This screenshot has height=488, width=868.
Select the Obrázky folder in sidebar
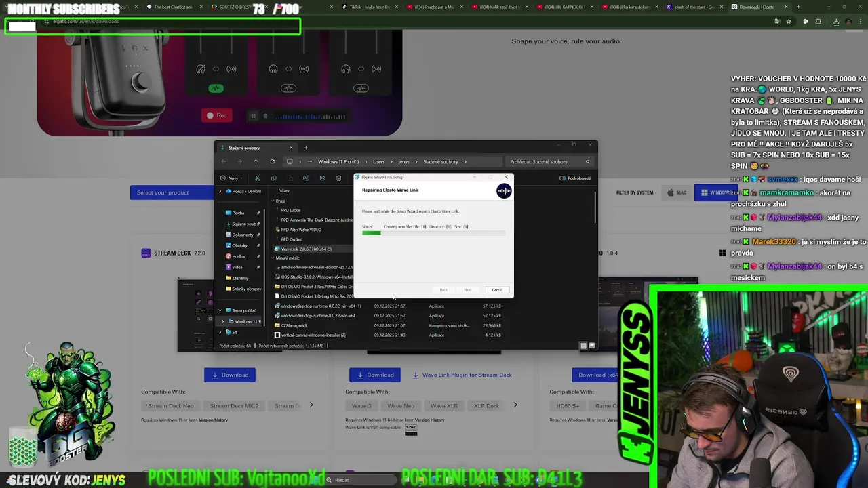pos(239,245)
